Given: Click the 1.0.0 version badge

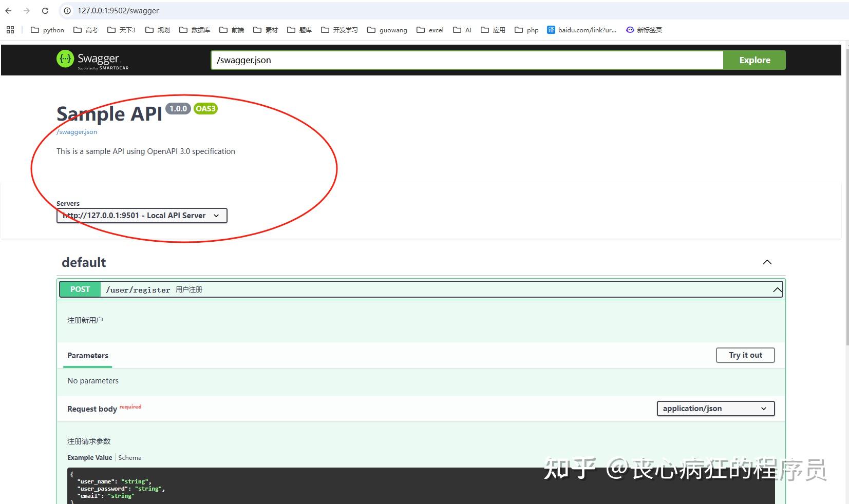Looking at the screenshot, I should point(178,108).
